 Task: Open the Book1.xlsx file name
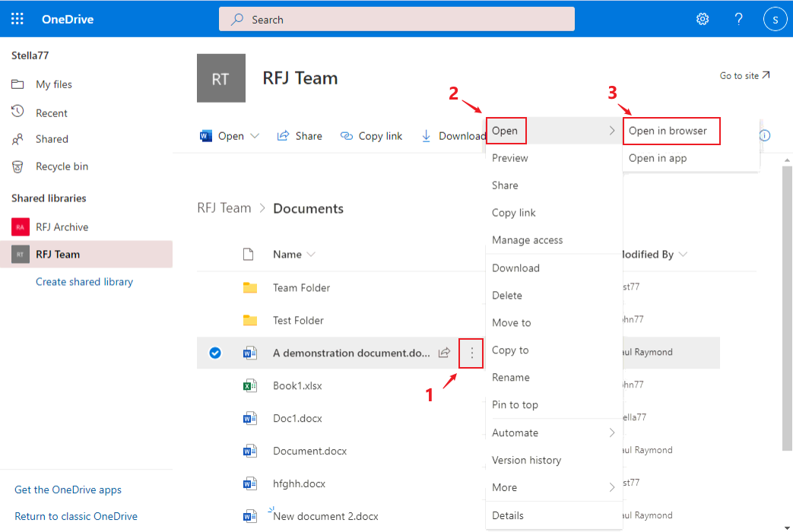pos(297,386)
